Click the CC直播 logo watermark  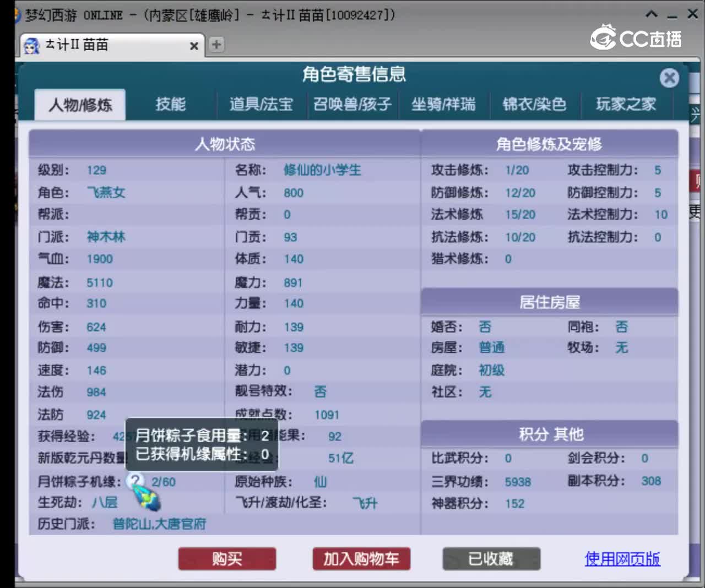point(633,39)
